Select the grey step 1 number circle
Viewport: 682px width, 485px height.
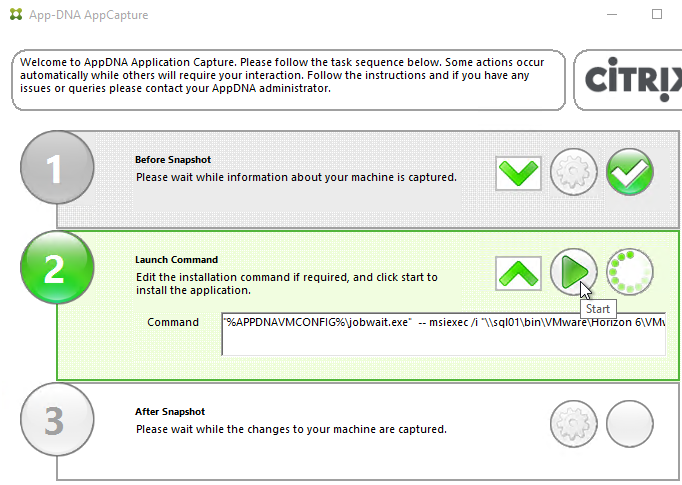coord(57,167)
